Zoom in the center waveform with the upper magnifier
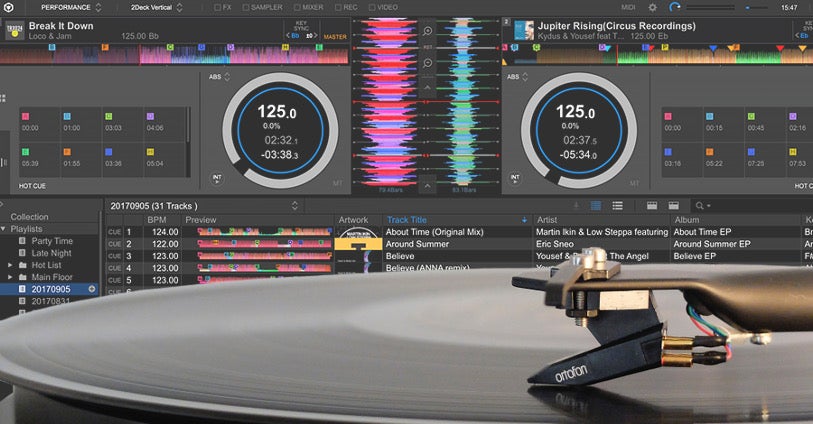The image size is (813, 424). (428, 31)
